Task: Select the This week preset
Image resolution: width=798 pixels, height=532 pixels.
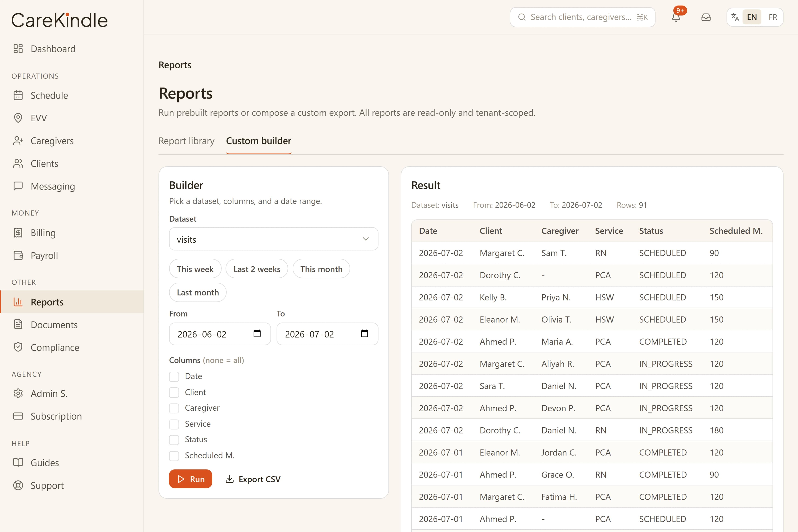Action: 195,269
